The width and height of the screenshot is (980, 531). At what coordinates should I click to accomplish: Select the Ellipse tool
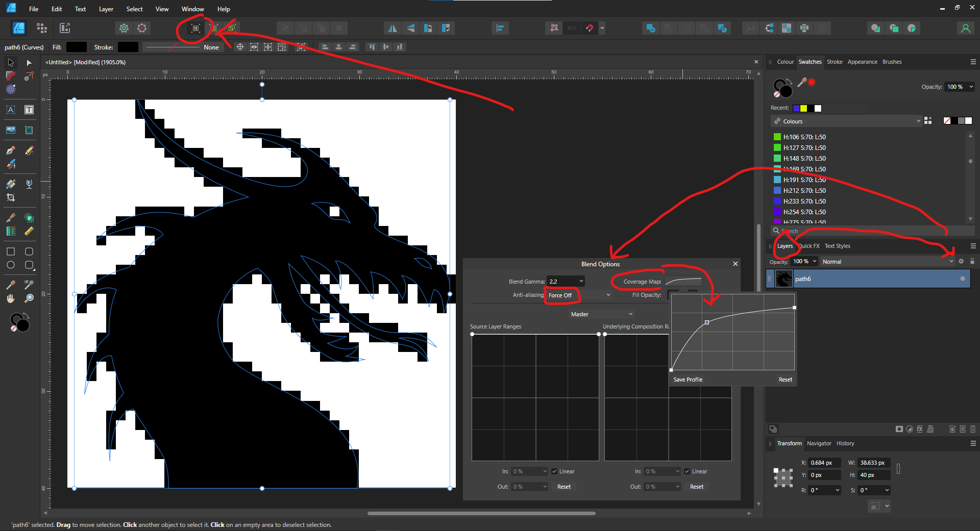tap(10, 265)
